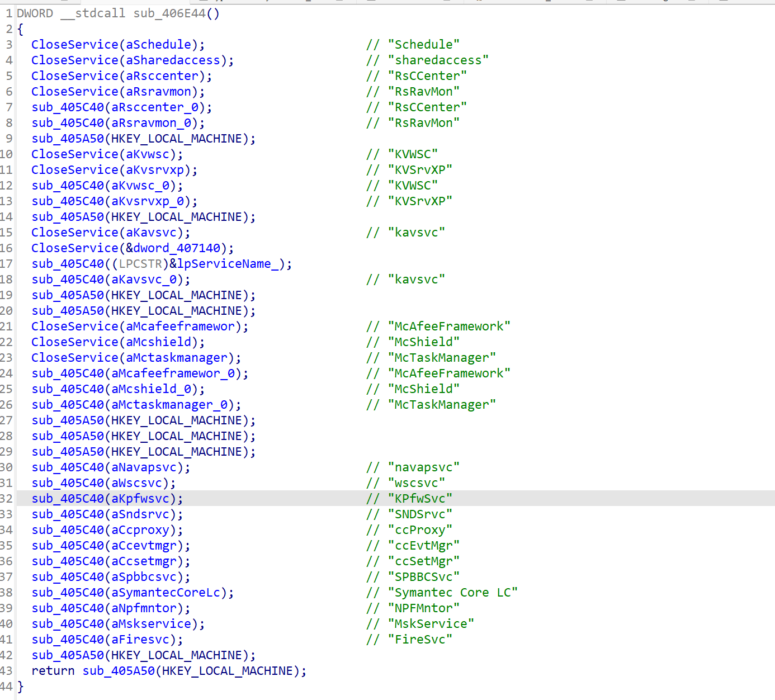Image resolution: width=775 pixels, height=700 pixels.
Task: Click the highlighted aKpfwsvc argument
Action: [140, 498]
